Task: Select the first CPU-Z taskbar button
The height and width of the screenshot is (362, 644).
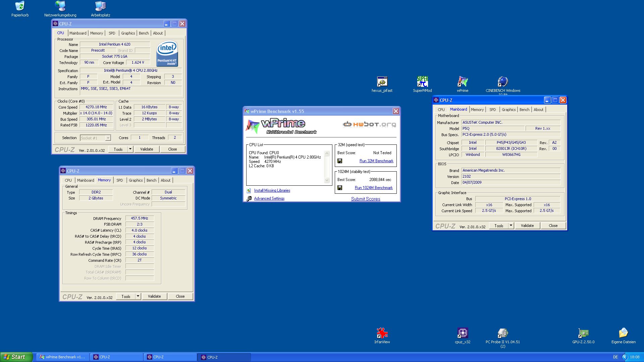Action: point(117,357)
